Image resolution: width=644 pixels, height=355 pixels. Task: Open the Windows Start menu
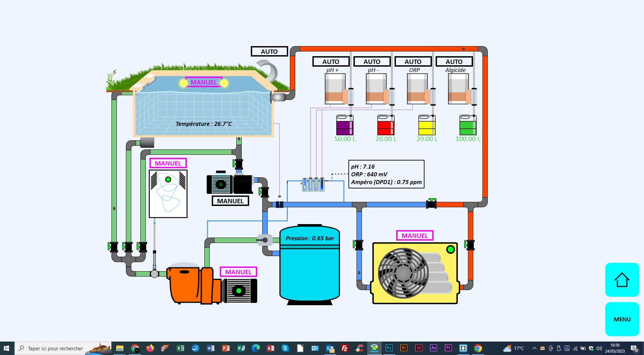[x=6, y=348]
